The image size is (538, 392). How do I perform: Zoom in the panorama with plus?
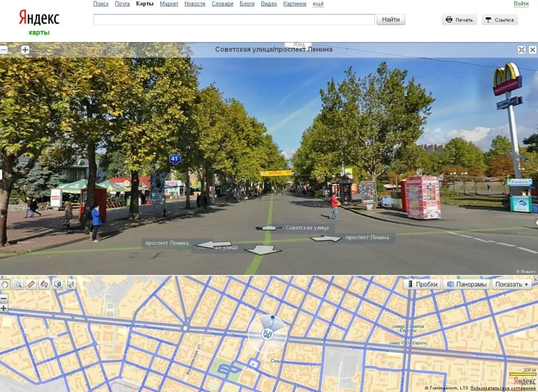[x=25, y=50]
